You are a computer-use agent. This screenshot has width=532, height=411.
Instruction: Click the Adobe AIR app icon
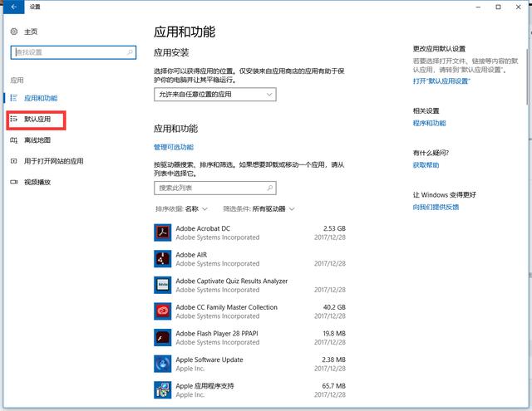click(x=162, y=259)
